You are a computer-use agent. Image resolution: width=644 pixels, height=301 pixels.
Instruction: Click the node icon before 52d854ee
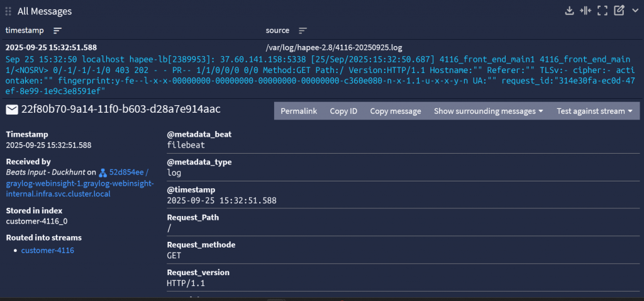tap(103, 172)
